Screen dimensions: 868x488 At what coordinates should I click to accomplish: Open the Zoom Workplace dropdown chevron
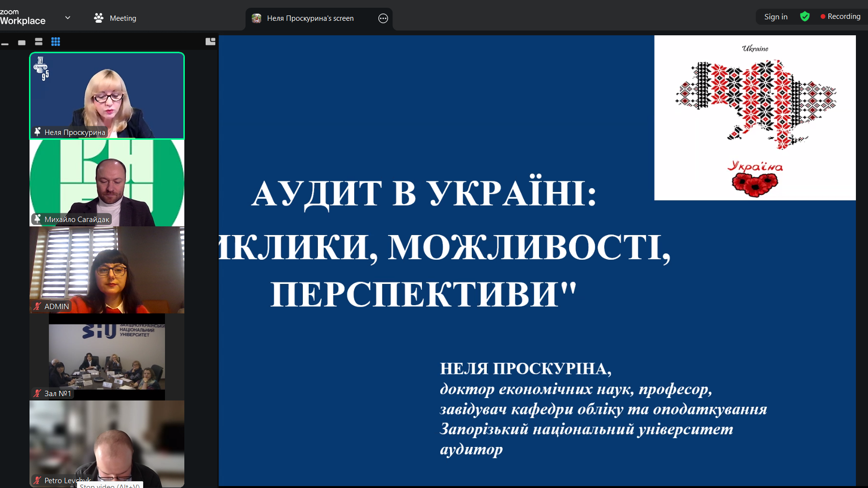(x=68, y=18)
